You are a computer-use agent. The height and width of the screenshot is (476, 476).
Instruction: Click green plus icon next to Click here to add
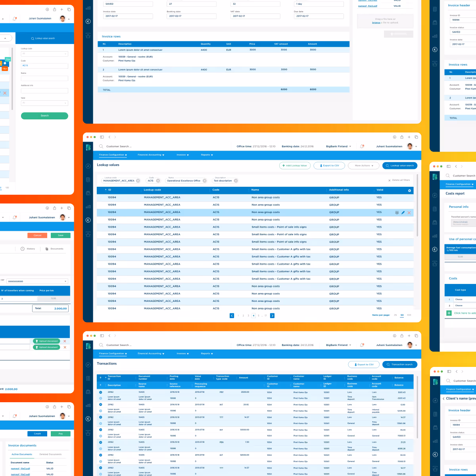449,313
